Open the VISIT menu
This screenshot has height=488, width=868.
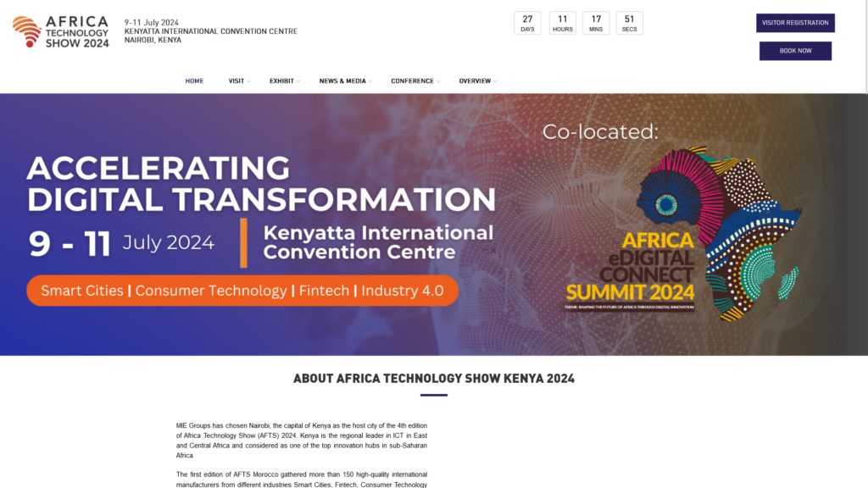tap(236, 80)
